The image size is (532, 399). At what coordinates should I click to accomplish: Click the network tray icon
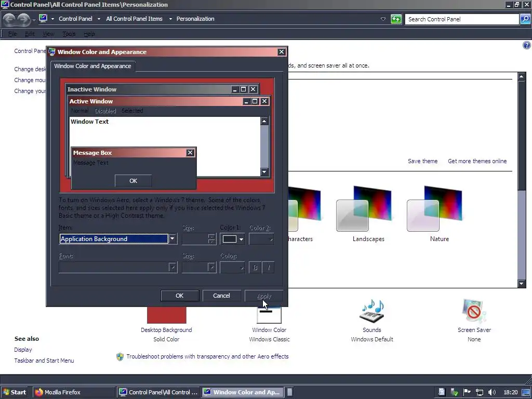pyautogui.click(x=480, y=392)
